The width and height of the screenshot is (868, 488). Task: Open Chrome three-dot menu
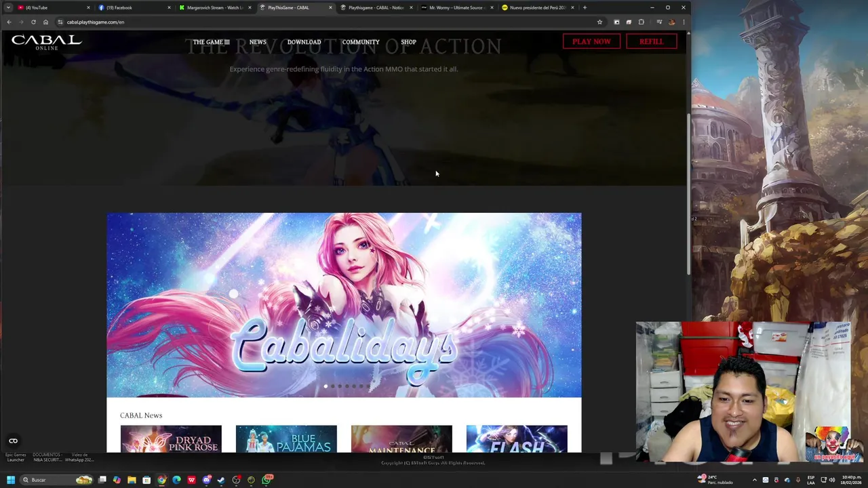(684, 22)
